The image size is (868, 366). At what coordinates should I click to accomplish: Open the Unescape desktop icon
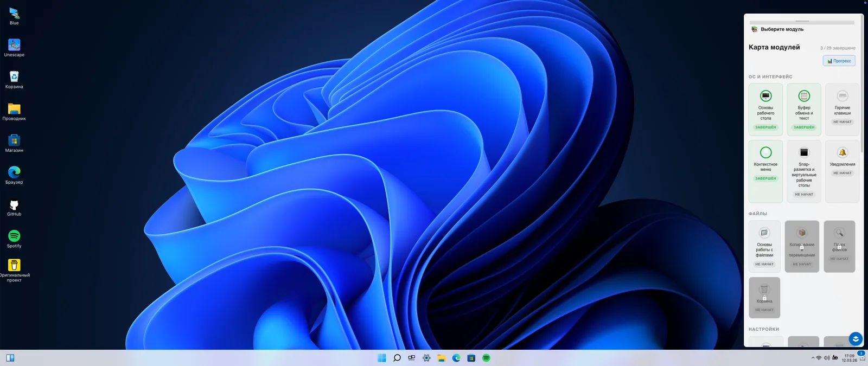[14, 46]
